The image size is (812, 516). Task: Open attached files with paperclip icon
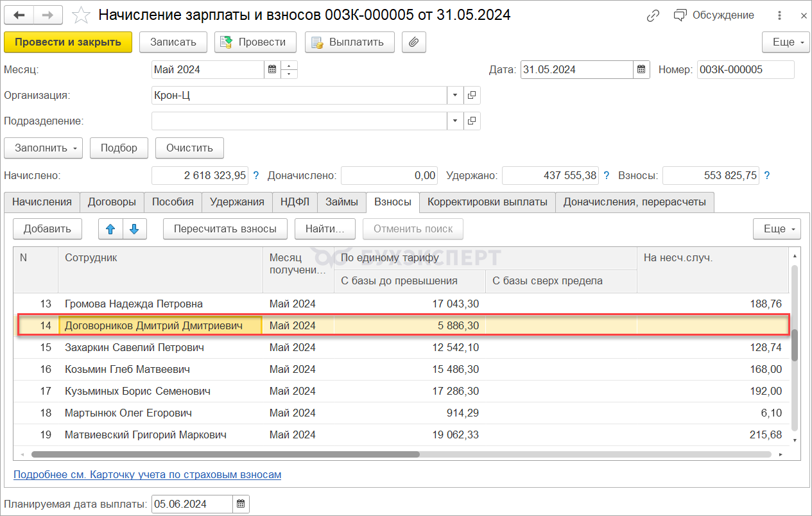click(414, 42)
